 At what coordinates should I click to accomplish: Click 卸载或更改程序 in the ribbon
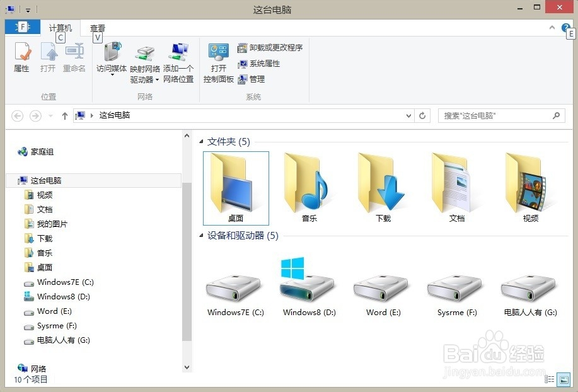270,47
